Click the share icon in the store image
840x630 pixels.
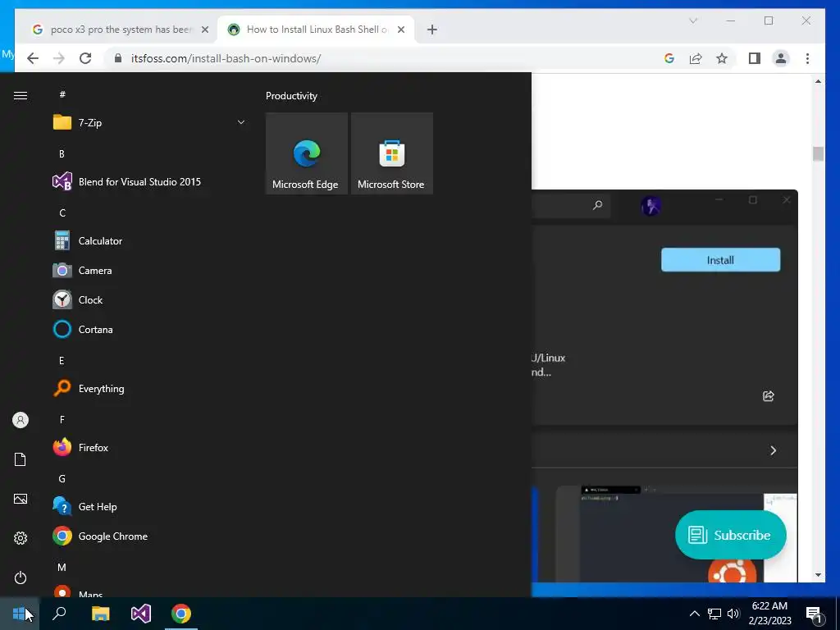[x=768, y=396]
